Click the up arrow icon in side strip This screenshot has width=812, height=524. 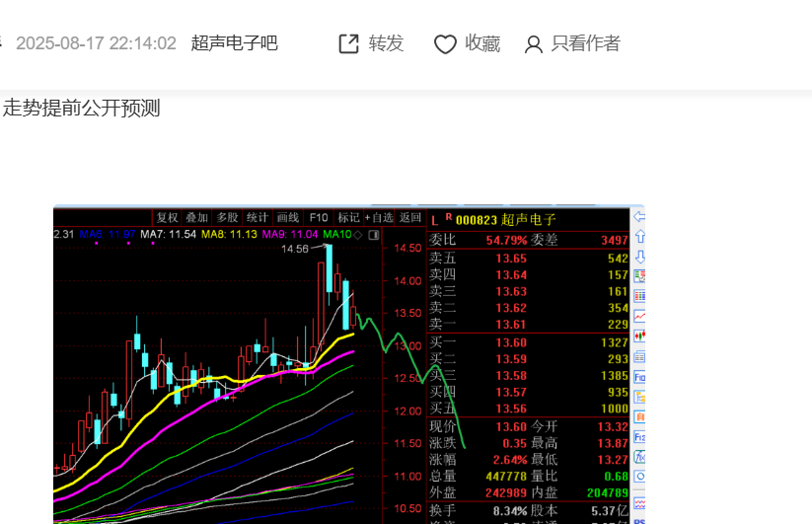639,237
